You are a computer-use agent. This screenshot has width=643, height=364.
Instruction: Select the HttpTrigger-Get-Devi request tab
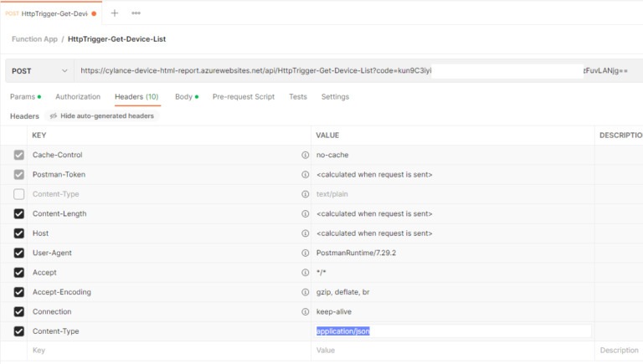click(x=51, y=13)
